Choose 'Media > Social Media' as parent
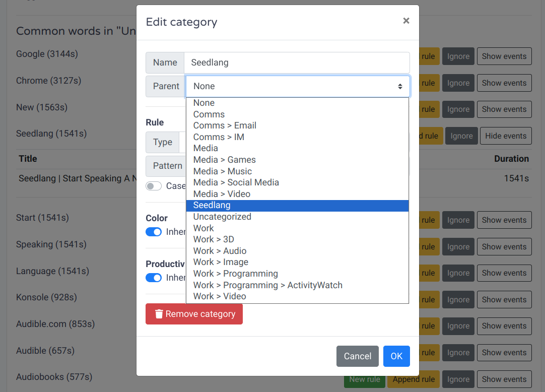The height and width of the screenshot is (392, 545). tap(236, 182)
